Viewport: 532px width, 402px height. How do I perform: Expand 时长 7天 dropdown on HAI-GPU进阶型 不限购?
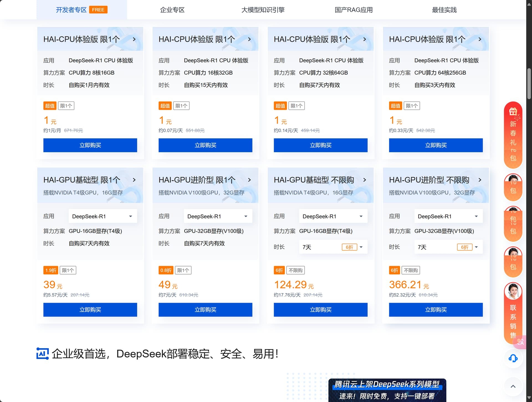click(x=448, y=247)
